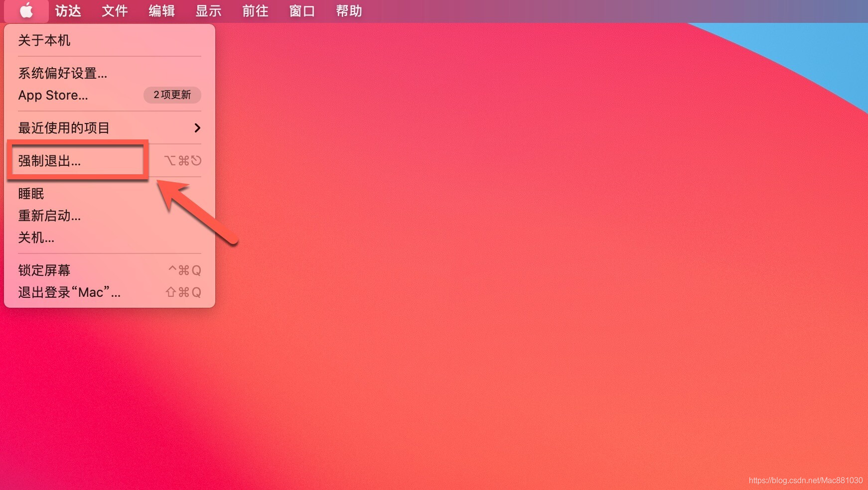868x490 pixels.
Task: Open the 显示 menu
Action: coord(209,11)
